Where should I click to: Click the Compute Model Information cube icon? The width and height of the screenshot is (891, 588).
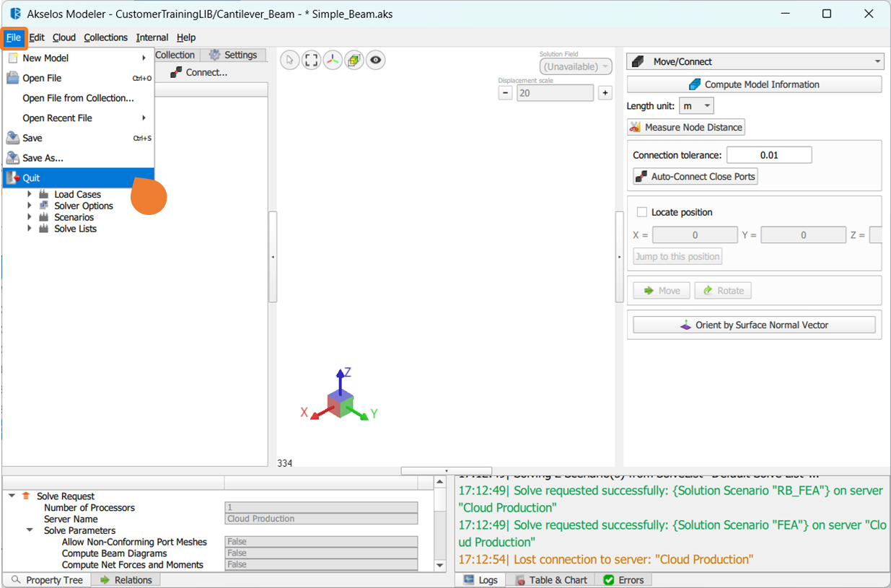click(x=695, y=84)
